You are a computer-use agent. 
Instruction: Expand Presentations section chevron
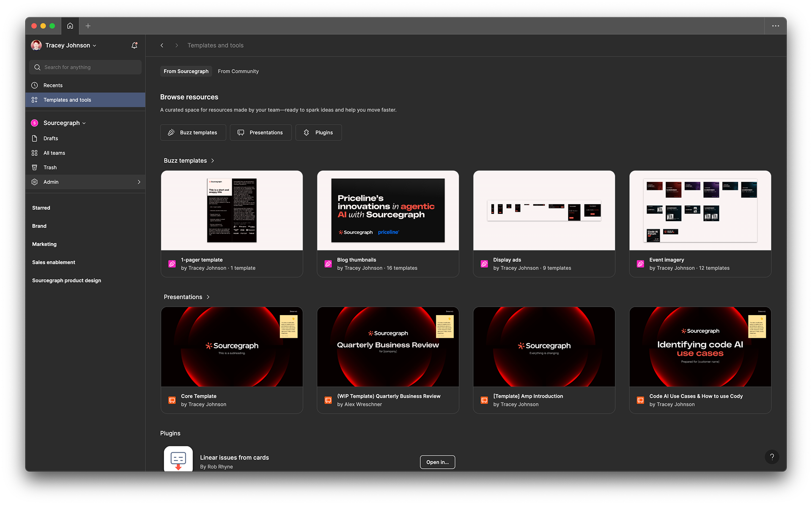point(208,297)
